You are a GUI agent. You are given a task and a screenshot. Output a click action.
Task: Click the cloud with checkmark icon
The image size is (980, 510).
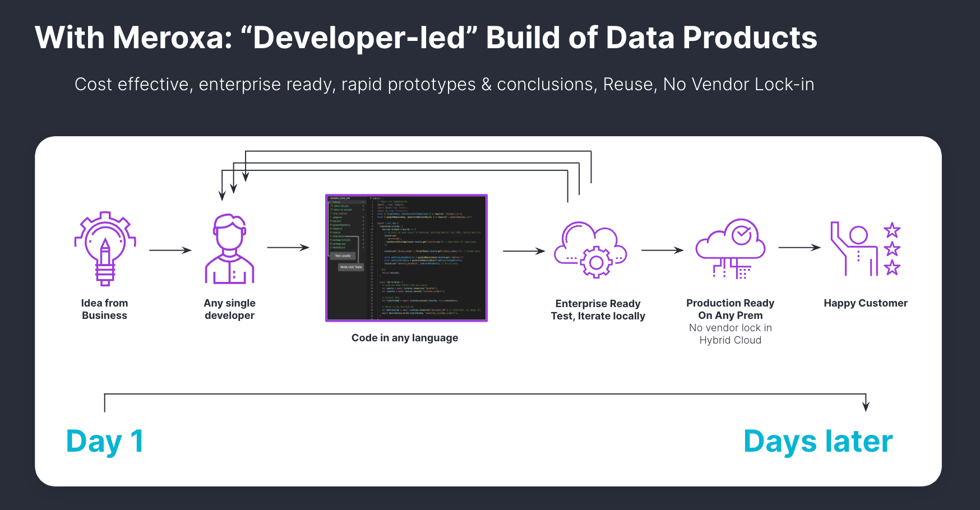pyautogui.click(x=731, y=248)
